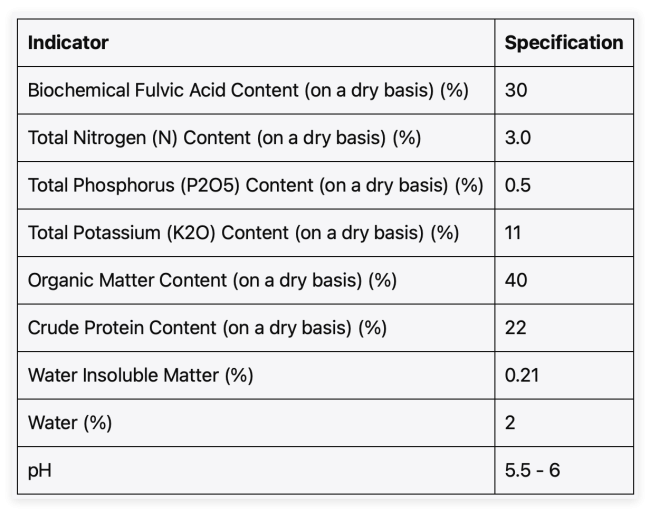Select the Total Nitrogen (N) Content cell

(256, 138)
